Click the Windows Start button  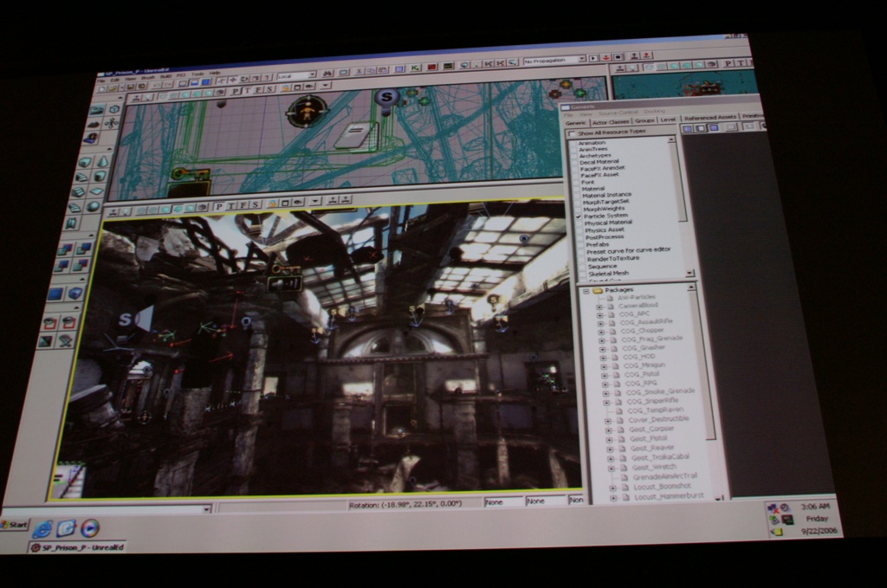coord(14,525)
